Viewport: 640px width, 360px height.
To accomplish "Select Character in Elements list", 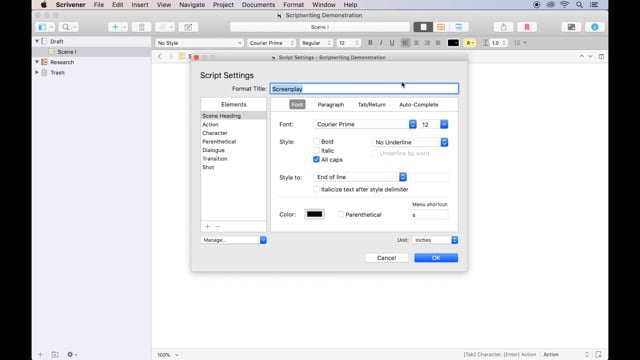I will pyautogui.click(x=233, y=133).
